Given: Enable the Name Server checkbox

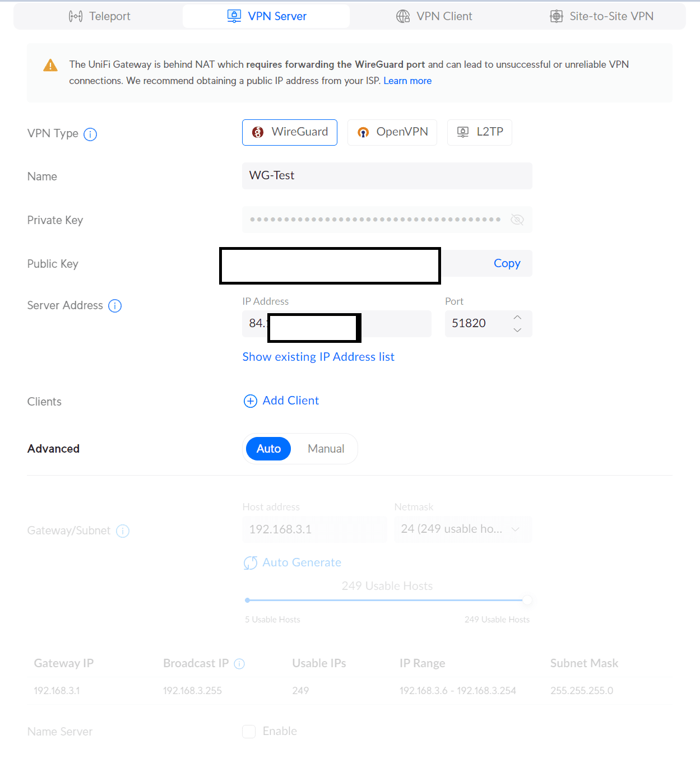Looking at the screenshot, I should [x=249, y=732].
